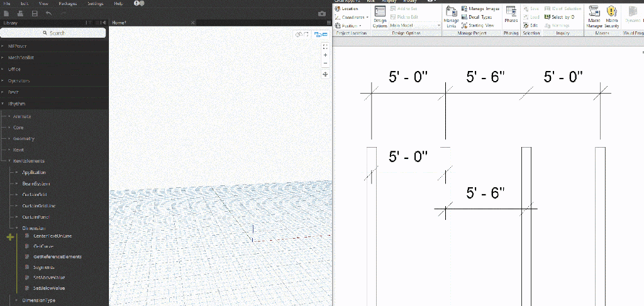Switch to the Home workspace tab
Viewport: 644px width, 306px height.
(x=119, y=23)
